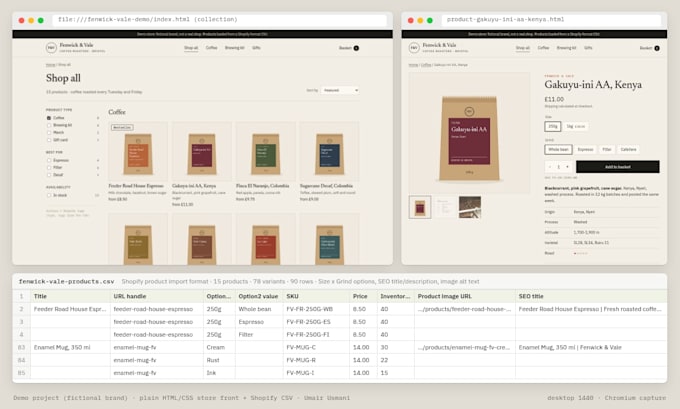The width and height of the screenshot is (680, 409).
Task: Click the FV logo in the product window
Action: (414, 48)
